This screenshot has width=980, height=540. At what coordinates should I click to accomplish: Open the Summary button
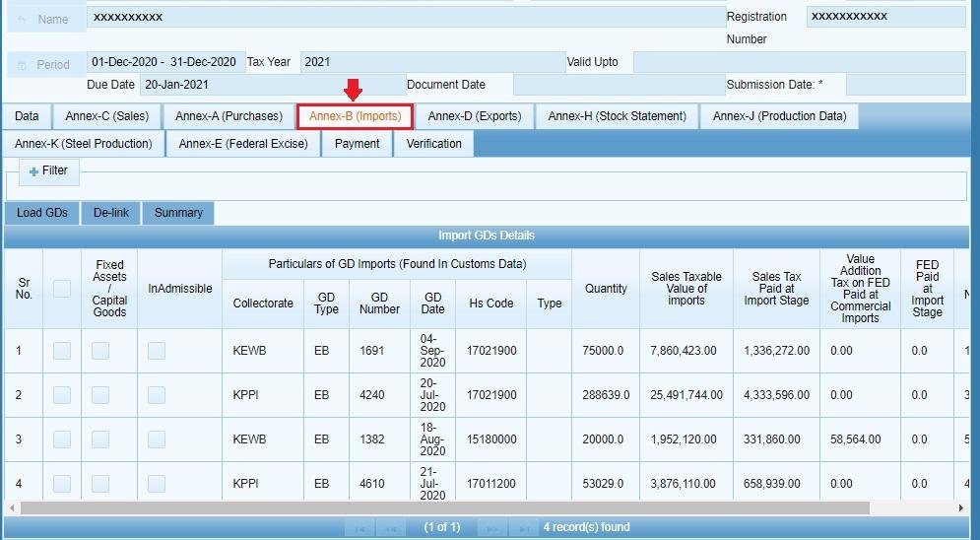[x=178, y=213]
